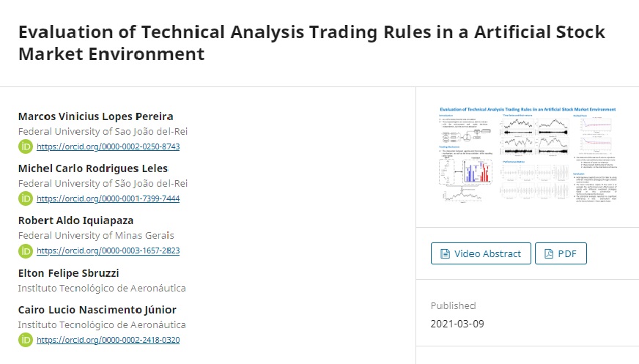Open the Video Abstract button
This screenshot has height=364, width=639.
480,254
